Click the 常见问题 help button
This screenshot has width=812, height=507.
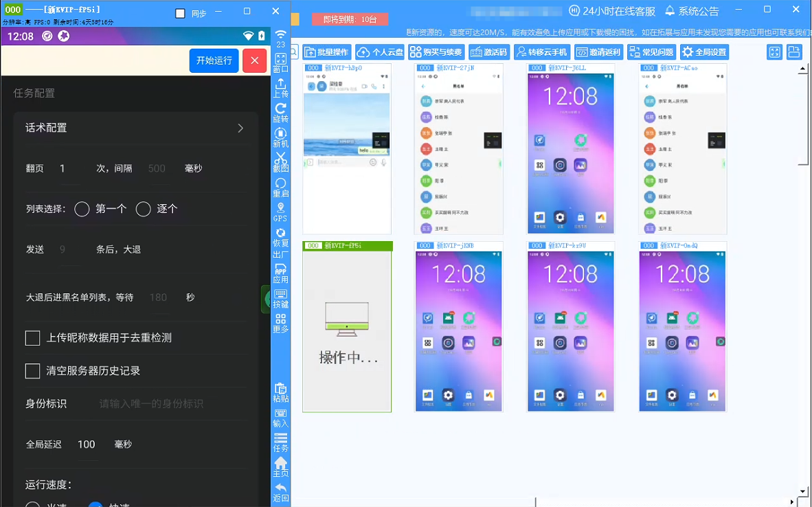pyautogui.click(x=650, y=52)
